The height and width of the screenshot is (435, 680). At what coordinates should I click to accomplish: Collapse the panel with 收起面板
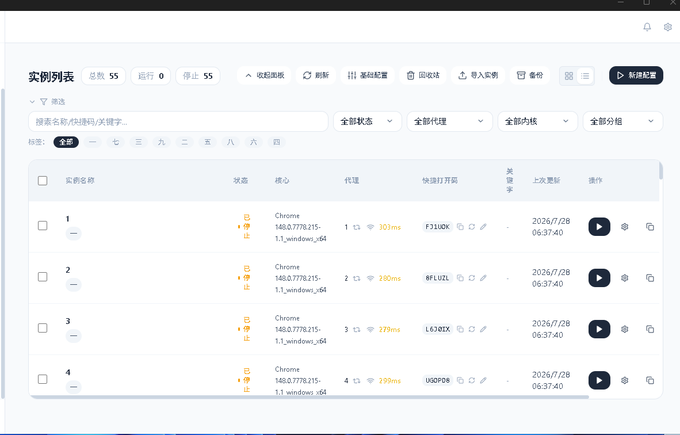[x=264, y=75]
